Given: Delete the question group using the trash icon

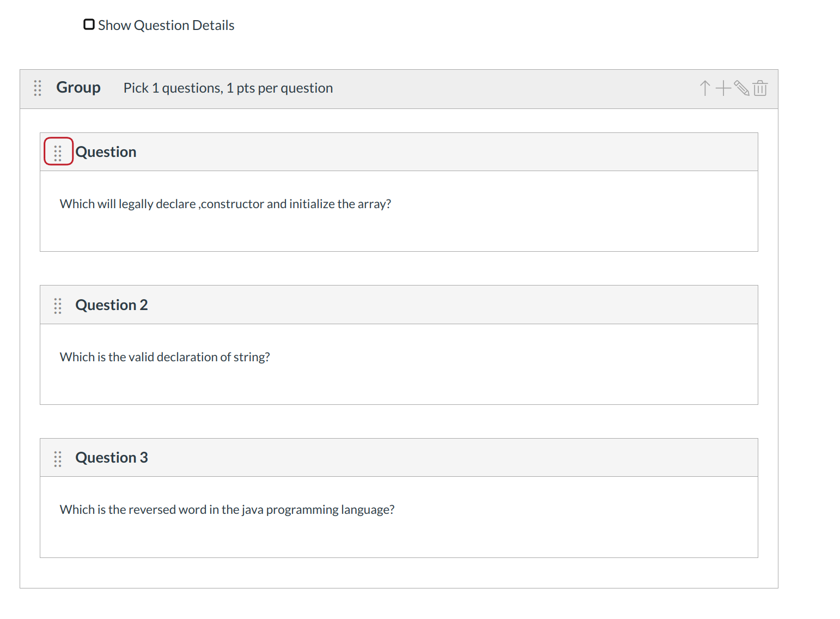Looking at the screenshot, I should [760, 88].
